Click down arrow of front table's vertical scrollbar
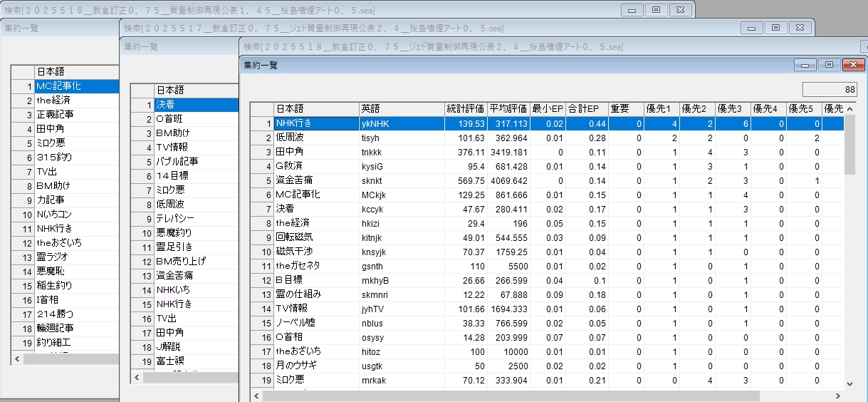This screenshot has width=868, height=402. [849, 383]
